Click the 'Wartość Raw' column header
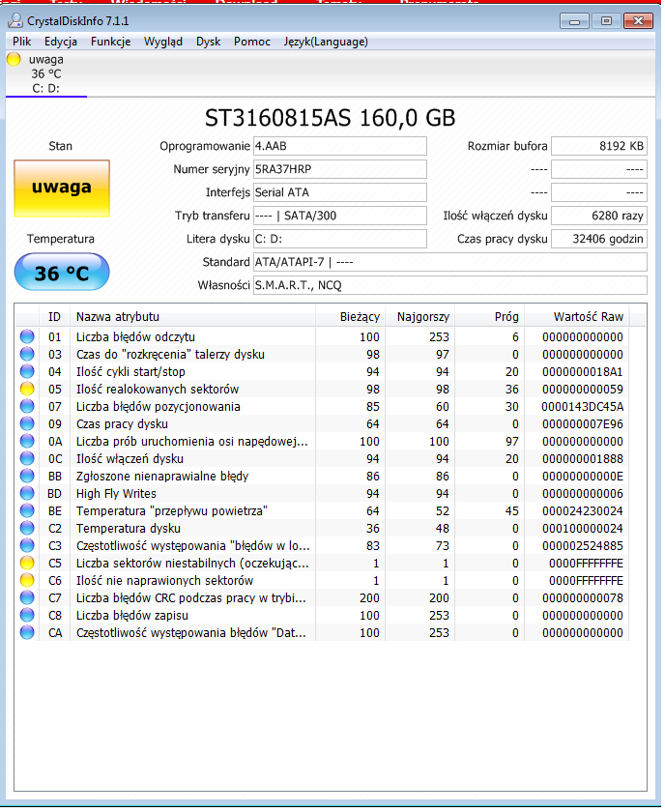Viewport: 665px width, 812px height. (x=588, y=317)
